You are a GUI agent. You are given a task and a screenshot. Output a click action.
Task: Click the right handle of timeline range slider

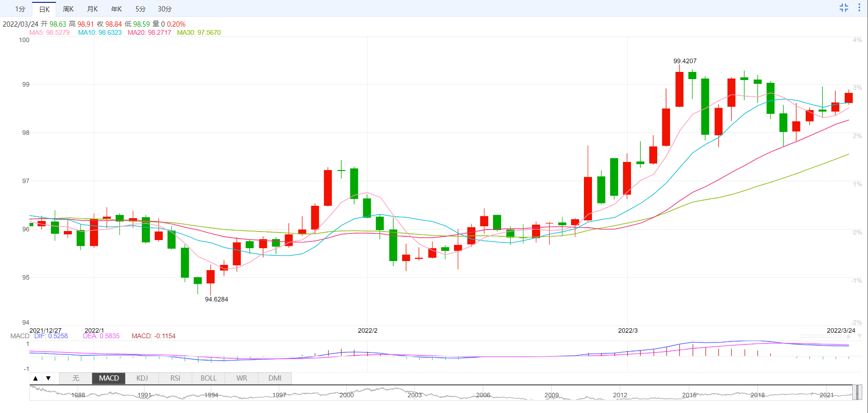860,393
